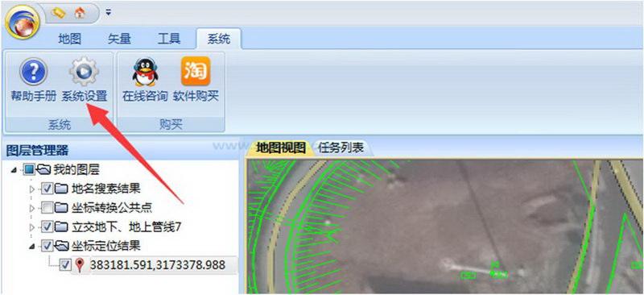Click the open folder icon of 坐标定位结果

pyautogui.click(x=62, y=246)
